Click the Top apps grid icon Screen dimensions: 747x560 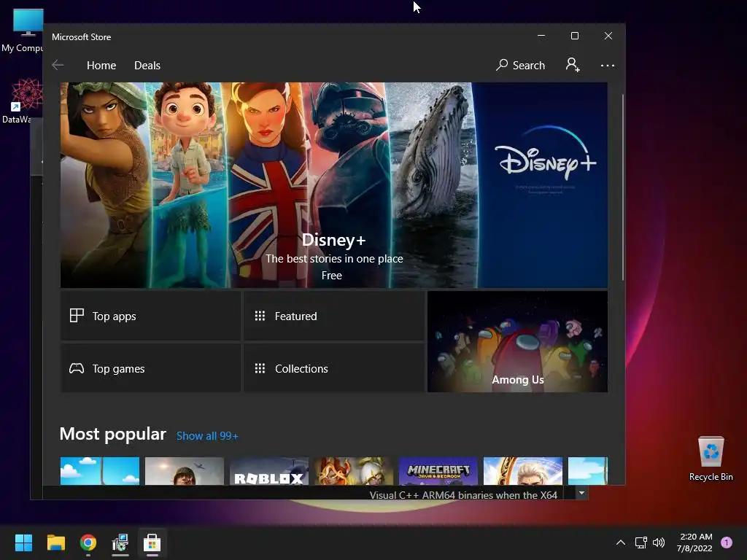click(77, 315)
